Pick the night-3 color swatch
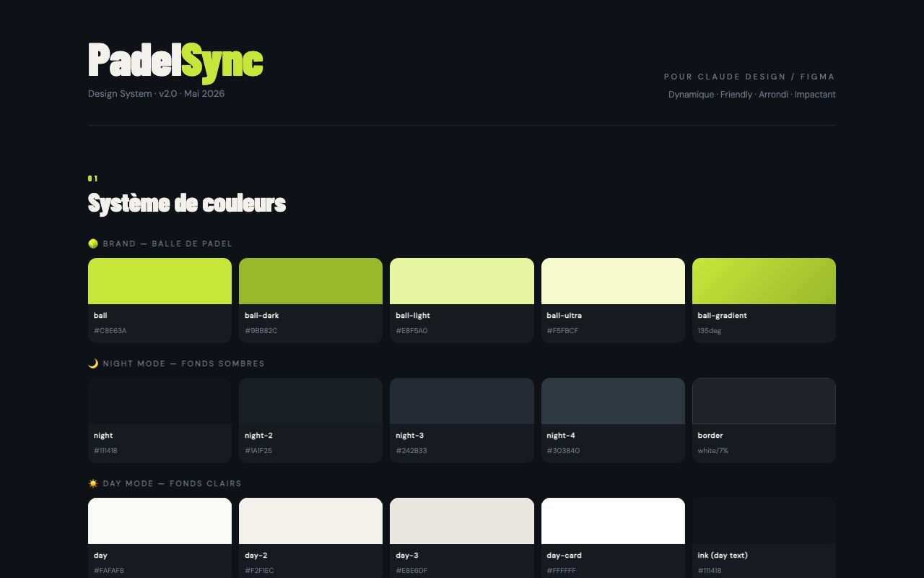Screen dimensions: 924x578 [462, 401]
